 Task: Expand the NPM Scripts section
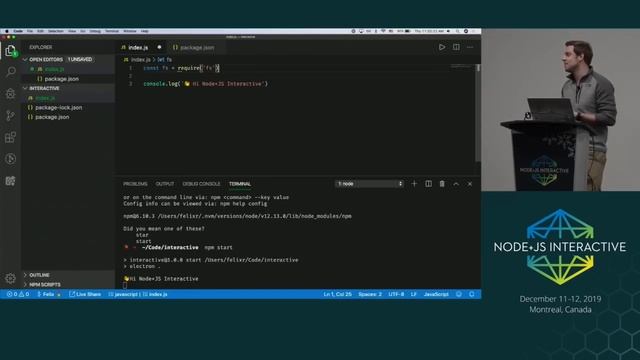click(44, 284)
